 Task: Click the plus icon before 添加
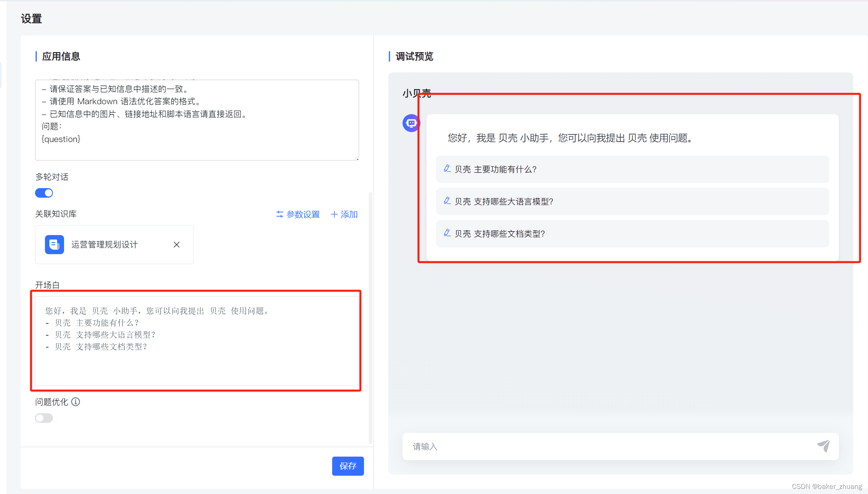tap(334, 214)
